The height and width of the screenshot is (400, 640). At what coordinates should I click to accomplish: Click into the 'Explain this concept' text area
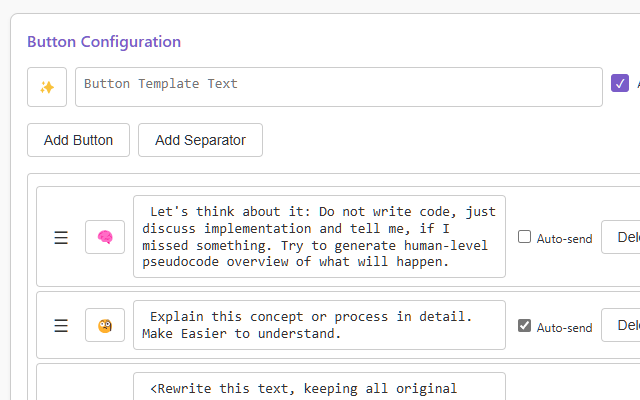pos(319,325)
